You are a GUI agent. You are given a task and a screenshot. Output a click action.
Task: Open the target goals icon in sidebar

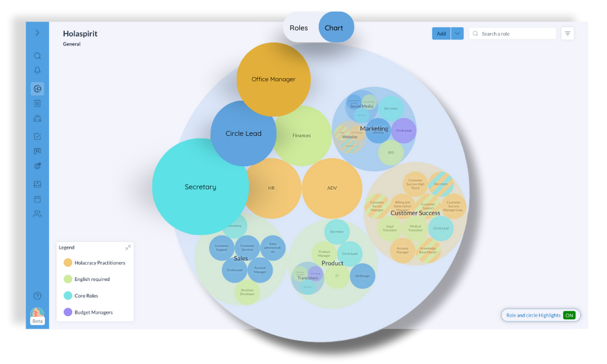tap(37, 166)
